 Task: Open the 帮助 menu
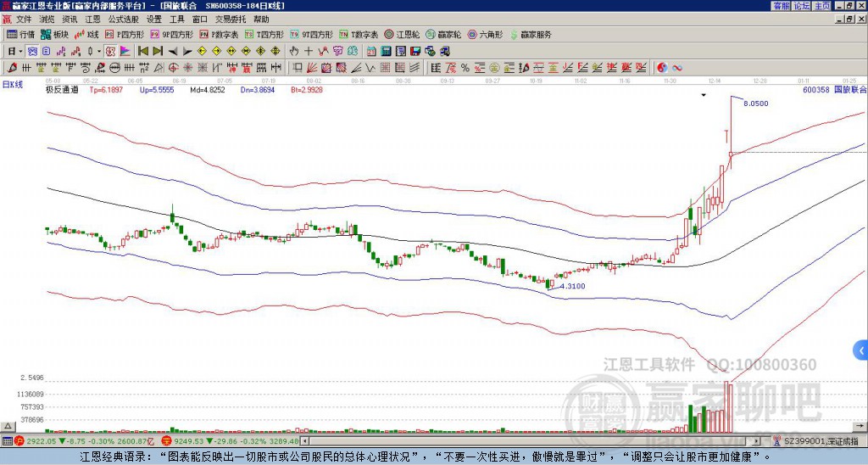click(x=261, y=20)
